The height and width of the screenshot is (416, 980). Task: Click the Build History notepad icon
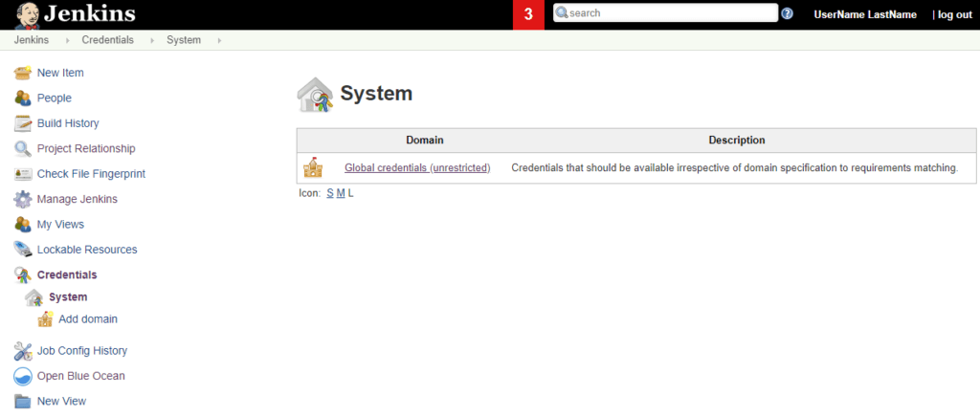(x=23, y=123)
